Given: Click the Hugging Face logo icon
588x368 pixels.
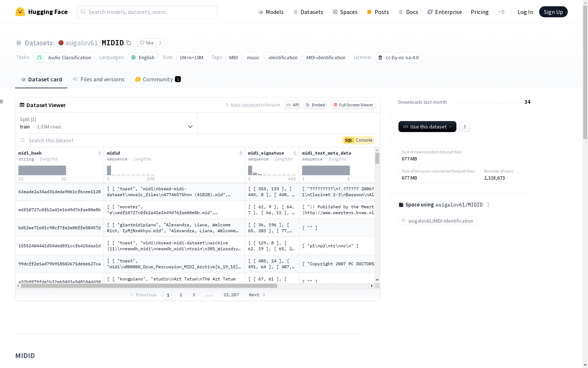Looking at the screenshot, I should (x=20, y=12).
